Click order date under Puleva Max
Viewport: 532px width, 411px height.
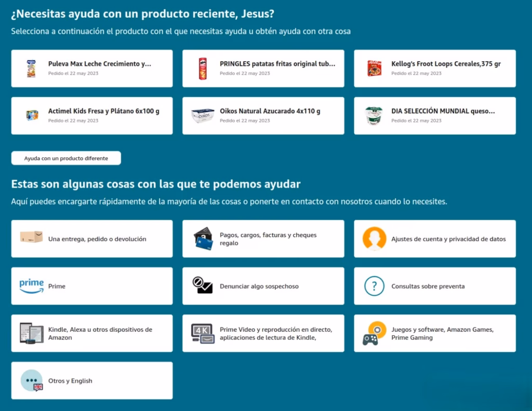pos(73,73)
